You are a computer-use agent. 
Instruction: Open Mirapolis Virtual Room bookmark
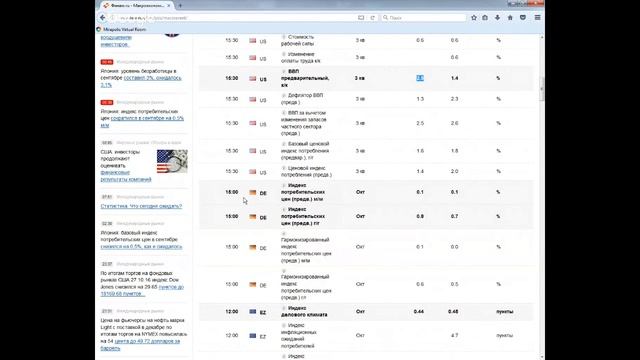pos(121,29)
